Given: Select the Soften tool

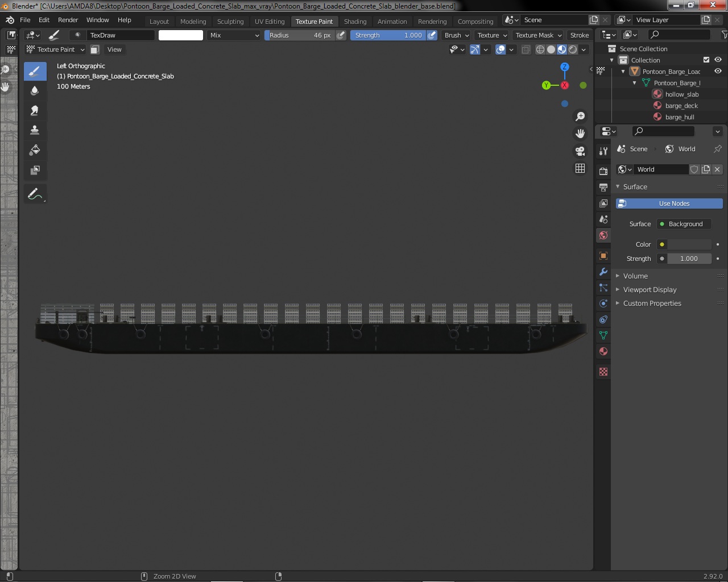Looking at the screenshot, I should pyautogui.click(x=35, y=91).
